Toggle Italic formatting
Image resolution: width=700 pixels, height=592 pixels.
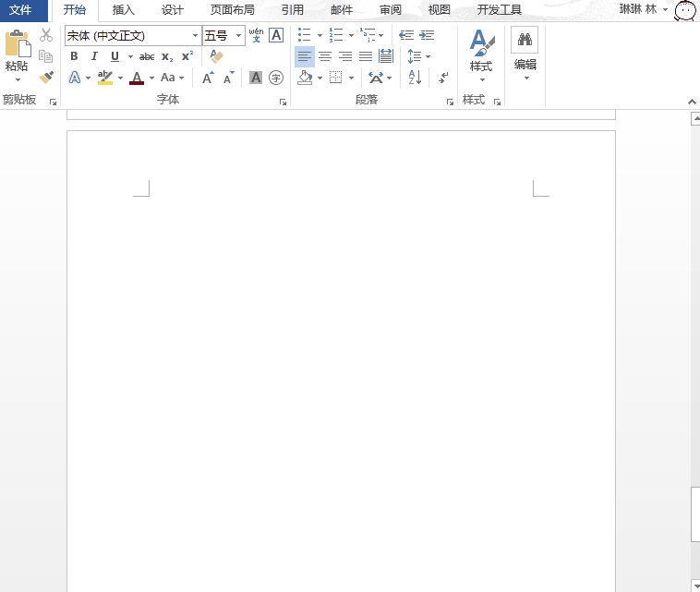click(94, 56)
